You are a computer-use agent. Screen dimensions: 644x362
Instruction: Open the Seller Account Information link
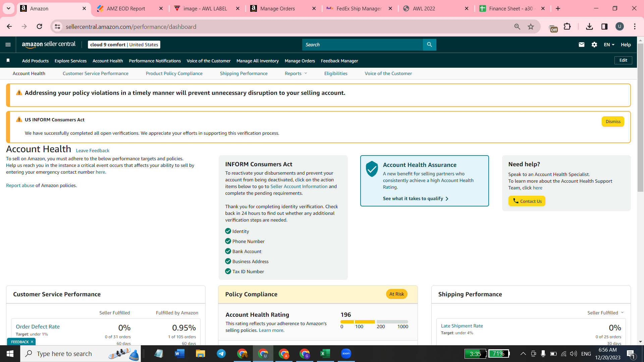299,186
